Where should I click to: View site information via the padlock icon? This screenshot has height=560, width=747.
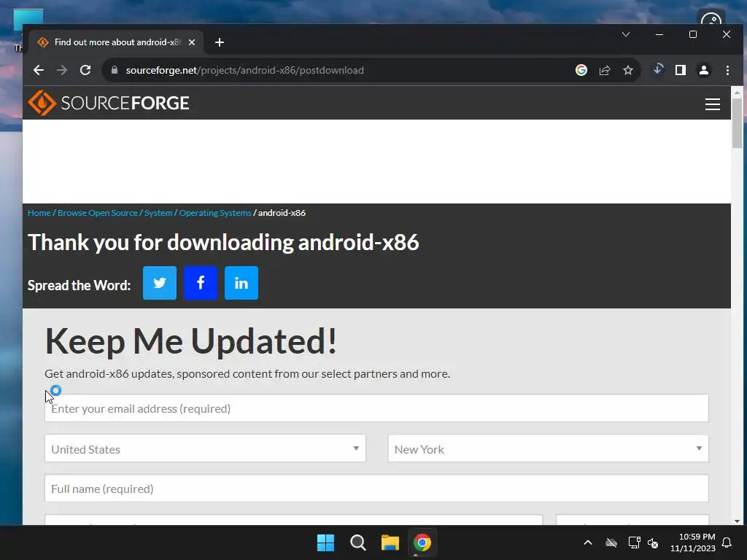pyautogui.click(x=115, y=70)
